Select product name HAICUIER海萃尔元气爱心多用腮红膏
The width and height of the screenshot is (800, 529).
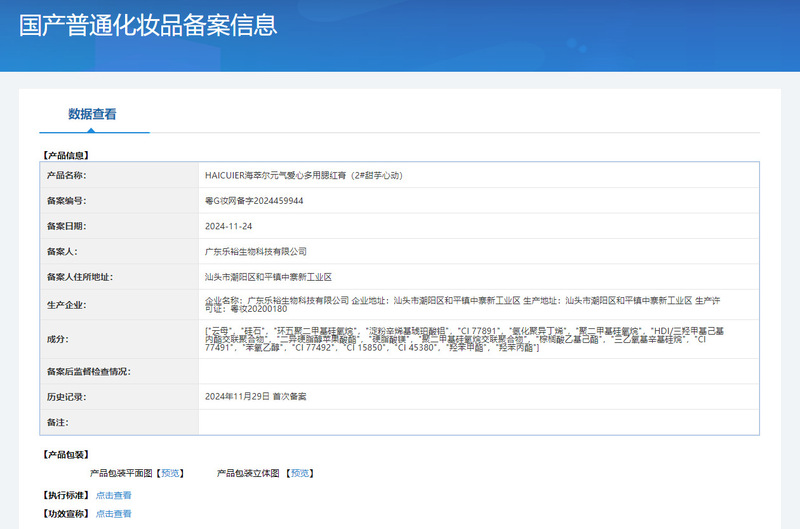coord(304,175)
